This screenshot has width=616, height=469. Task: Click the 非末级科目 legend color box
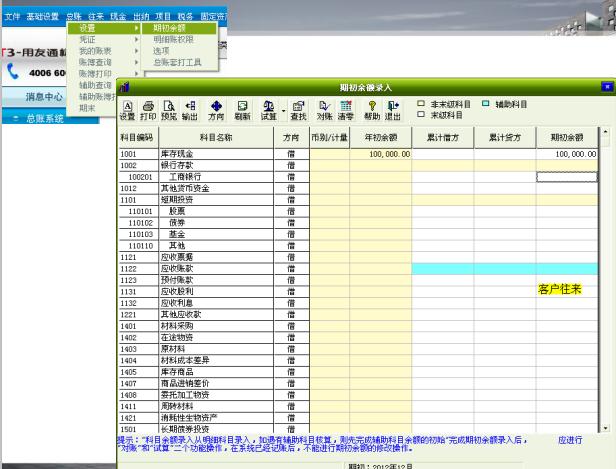[421, 104]
